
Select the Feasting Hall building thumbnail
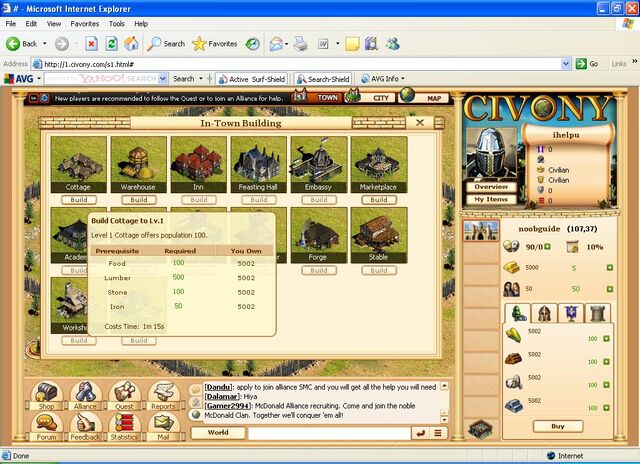(x=259, y=164)
